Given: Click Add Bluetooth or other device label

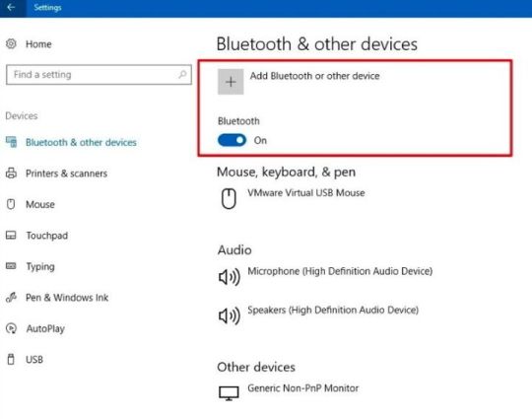Looking at the screenshot, I should [x=315, y=76].
